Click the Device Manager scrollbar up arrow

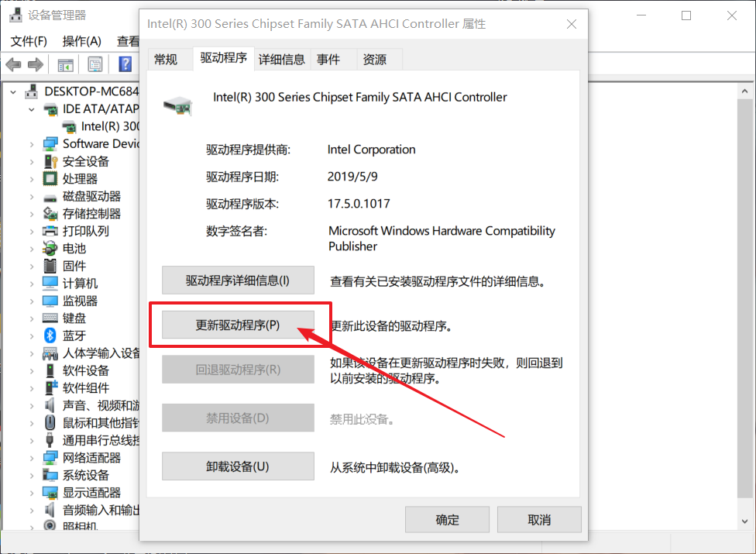click(745, 91)
